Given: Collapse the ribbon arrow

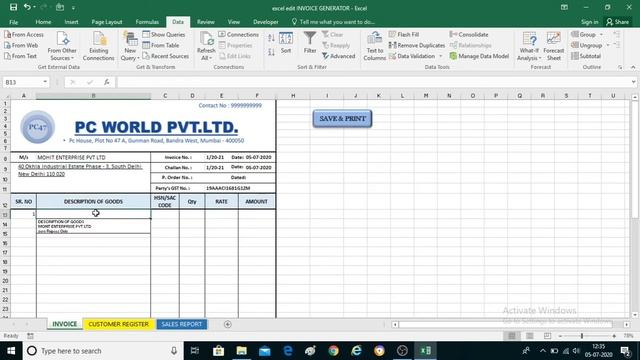Looking at the screenshot, I should (x=633, y=67).
